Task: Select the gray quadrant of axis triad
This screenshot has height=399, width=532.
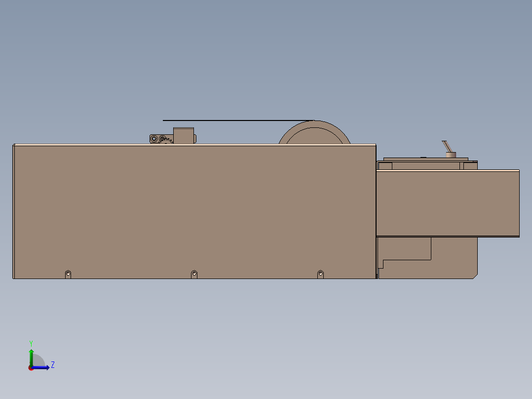Action: pyautogui.click(x=38, y=360)
